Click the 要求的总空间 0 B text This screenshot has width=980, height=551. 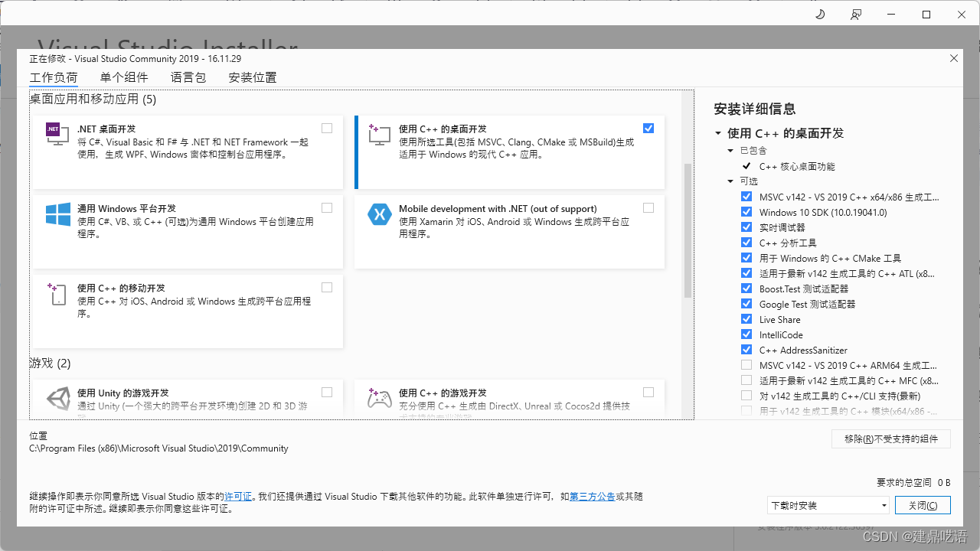(x=913, y=483)
